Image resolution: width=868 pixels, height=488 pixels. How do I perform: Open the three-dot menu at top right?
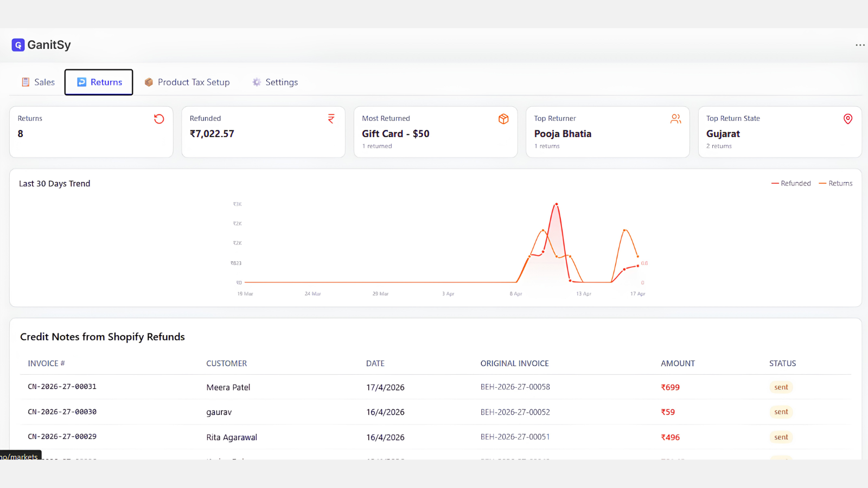click(860, 45)
